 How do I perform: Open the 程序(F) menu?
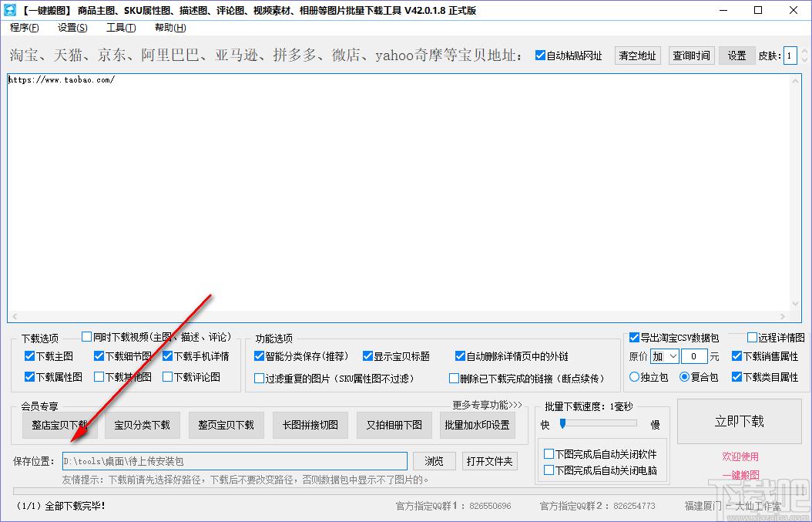25,28
